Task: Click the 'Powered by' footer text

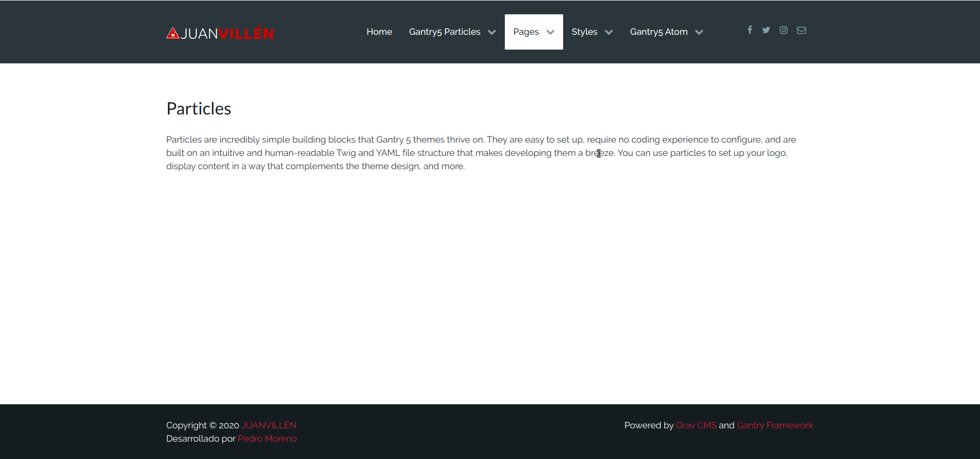Action: [x=649, y=425]
